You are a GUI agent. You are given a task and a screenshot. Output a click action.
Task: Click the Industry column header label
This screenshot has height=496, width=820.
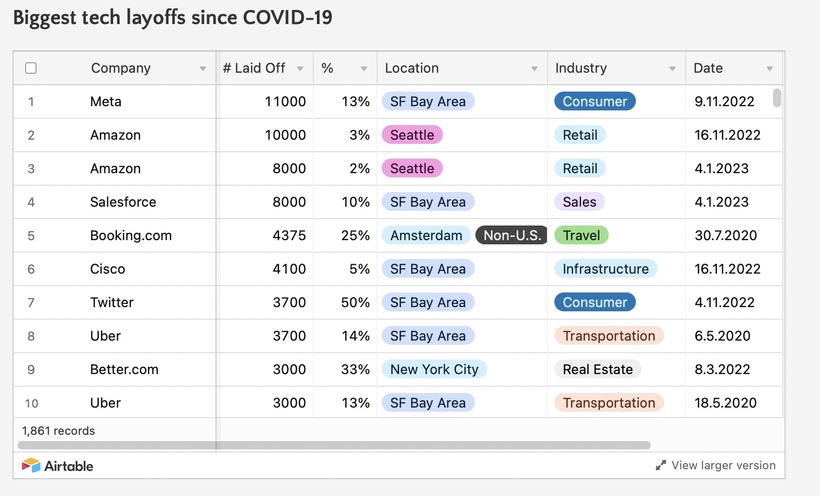[x=581, y=68]
